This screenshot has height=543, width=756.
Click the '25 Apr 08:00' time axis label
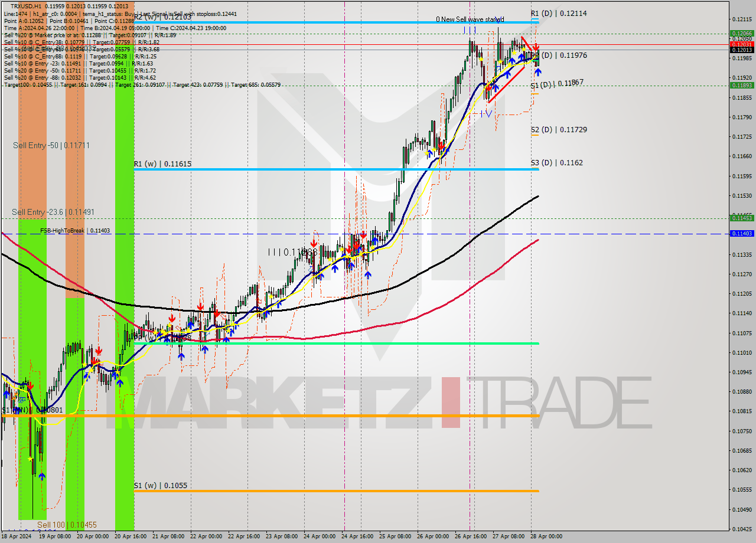tap(394, 537)
